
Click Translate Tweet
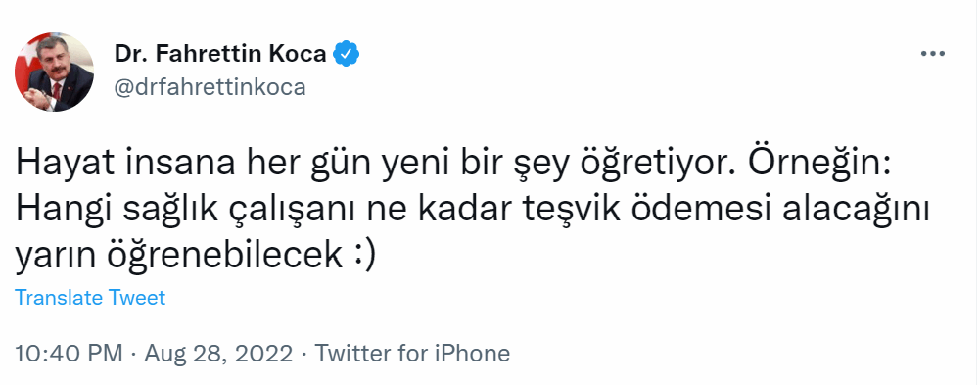pos(90,298)
